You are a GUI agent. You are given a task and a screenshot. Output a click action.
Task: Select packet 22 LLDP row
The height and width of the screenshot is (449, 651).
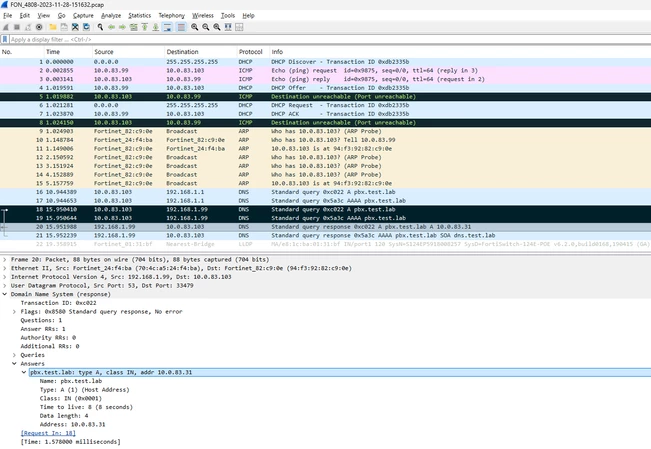pos(326,244)
